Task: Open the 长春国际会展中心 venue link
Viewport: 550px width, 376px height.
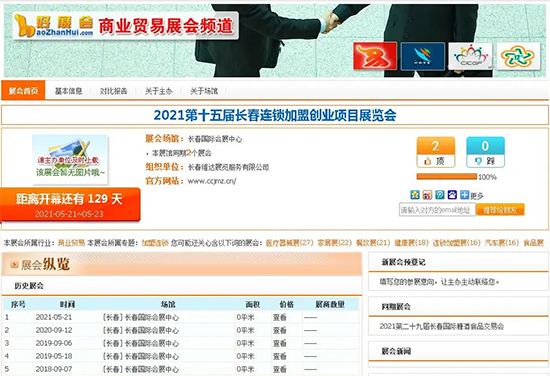Action: 215,139
